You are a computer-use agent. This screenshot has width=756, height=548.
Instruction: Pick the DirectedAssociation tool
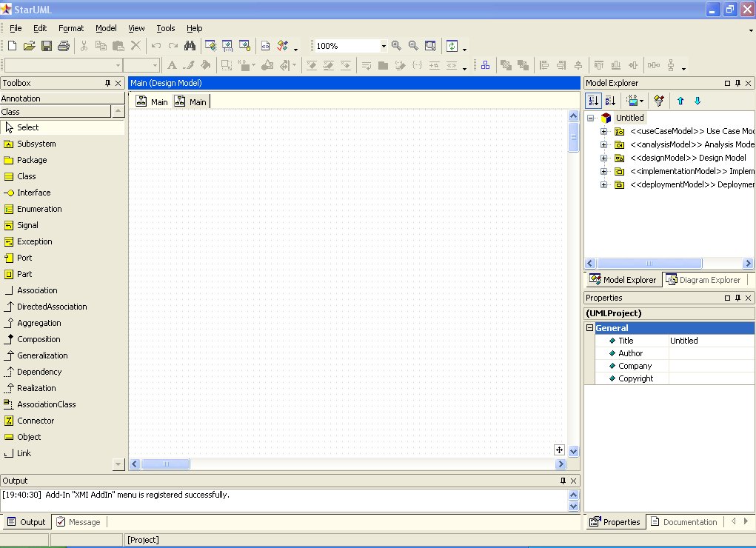click(x=52, y=307)
